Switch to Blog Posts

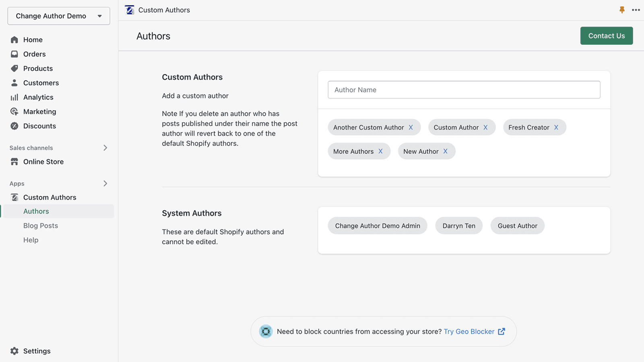pos(40,225)
